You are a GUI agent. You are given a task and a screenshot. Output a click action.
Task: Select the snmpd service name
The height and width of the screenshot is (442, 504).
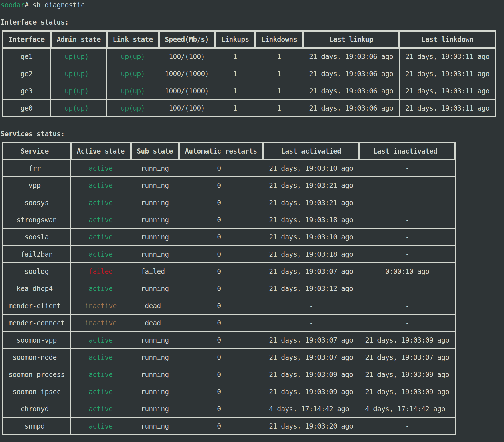pyautogui.click(x=35, y=426)
